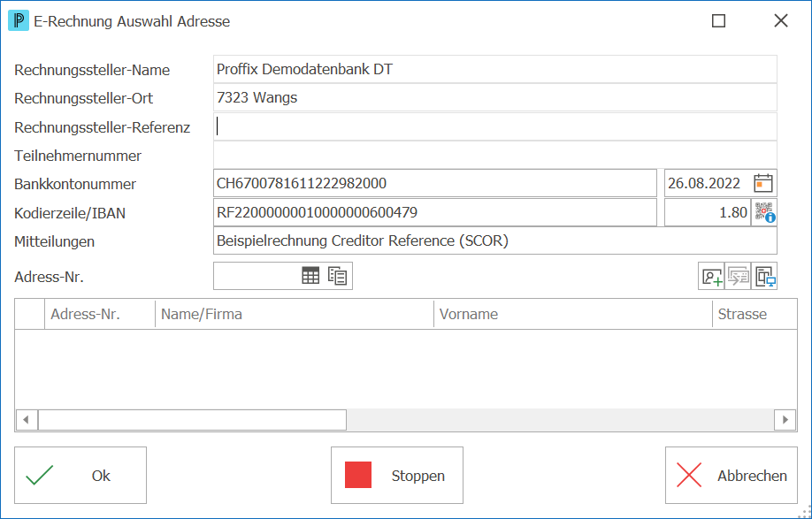This screenshot has width=812, height=519.
Task: Click into the empty Rechnungssteller-Referenz field
Action: (495, 126)
